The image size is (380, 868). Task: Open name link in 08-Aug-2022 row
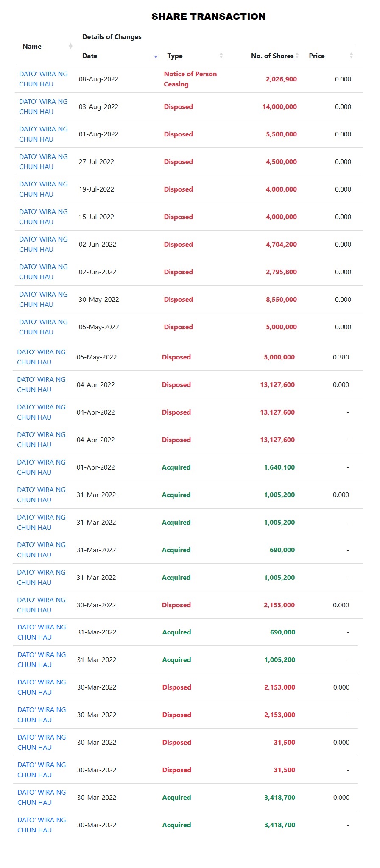point(43,79)
